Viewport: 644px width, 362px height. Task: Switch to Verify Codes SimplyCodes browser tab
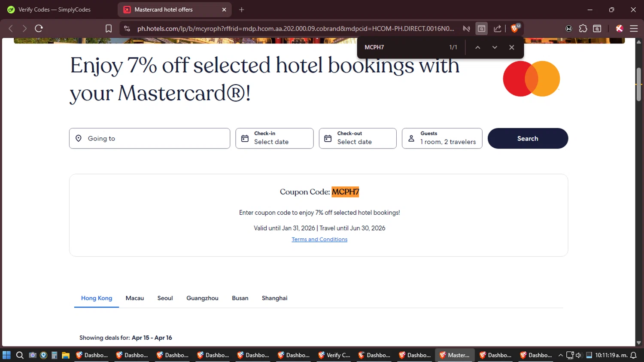[x=55, y=9]
